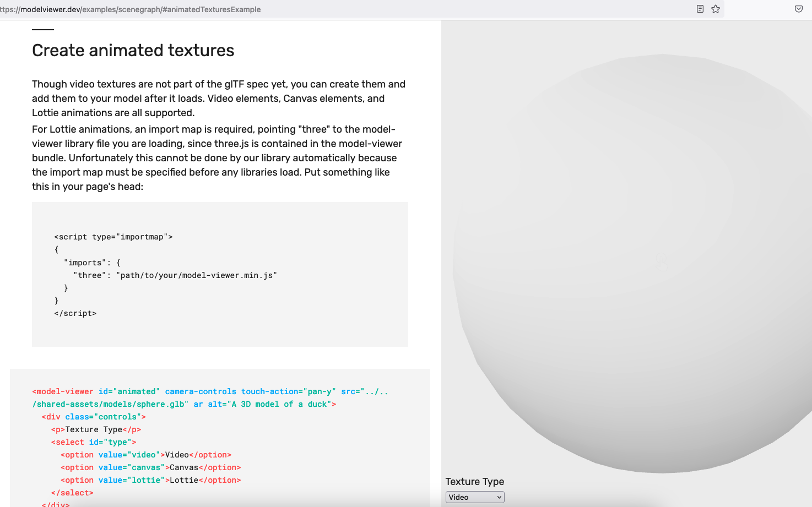Click the Texture Type label above the selector
This screenshot has width=812, height=507.
475,481
